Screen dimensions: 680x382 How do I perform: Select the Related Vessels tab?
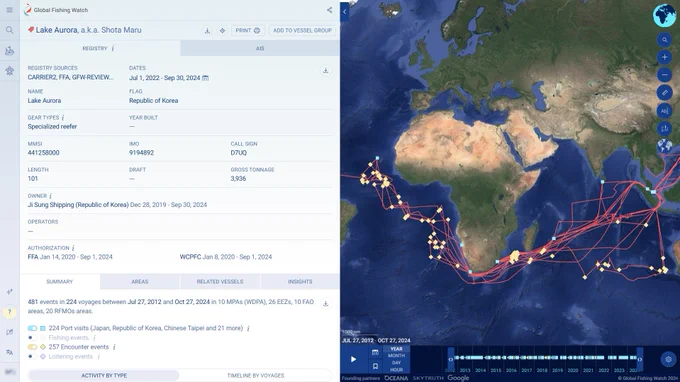[x=220, y=282]
